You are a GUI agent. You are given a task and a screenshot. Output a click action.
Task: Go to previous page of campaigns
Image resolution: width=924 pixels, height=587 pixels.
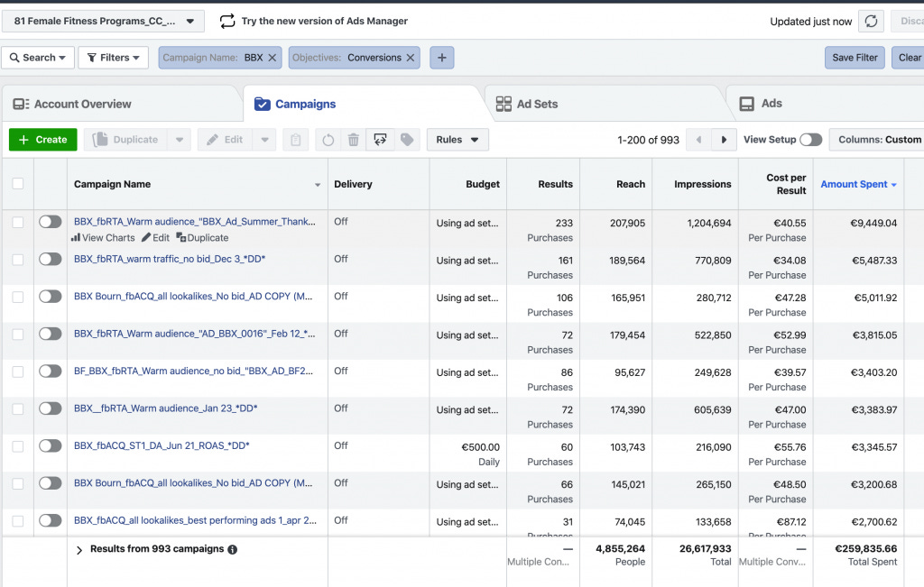click(x=699, y=140)
